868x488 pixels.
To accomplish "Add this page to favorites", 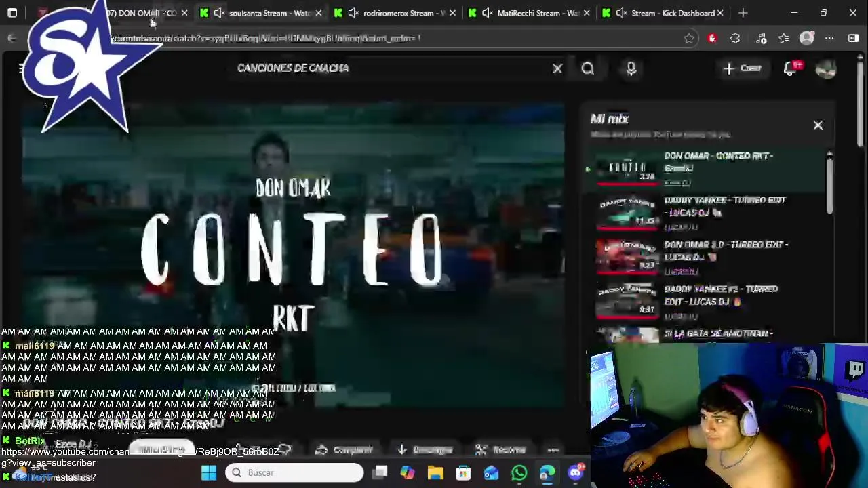I will pos(689,39).
